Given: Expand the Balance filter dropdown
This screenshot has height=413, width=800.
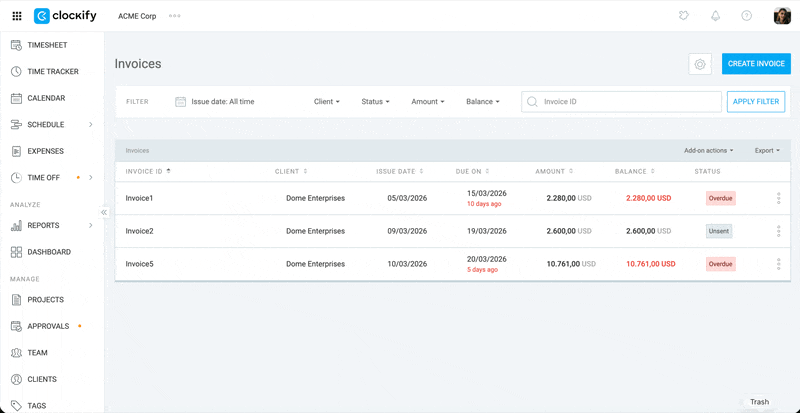Looking at the screenshot, I should [482, 102].
